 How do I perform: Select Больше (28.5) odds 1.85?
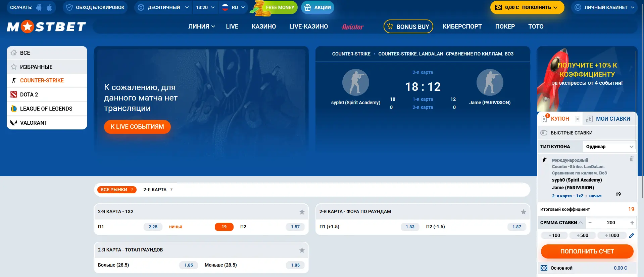[x=189, y=265]
